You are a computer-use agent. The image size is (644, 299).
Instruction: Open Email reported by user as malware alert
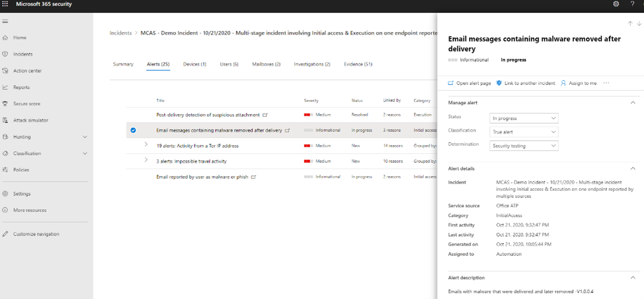click(202, 177)
